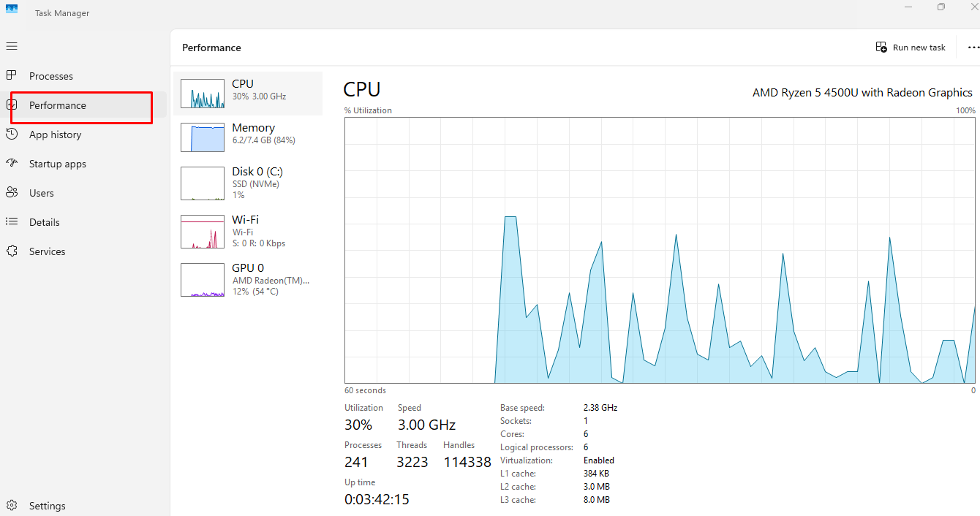Click the Processes icon in sidebar
Screen dimensions: 980x516
[12, 75]
